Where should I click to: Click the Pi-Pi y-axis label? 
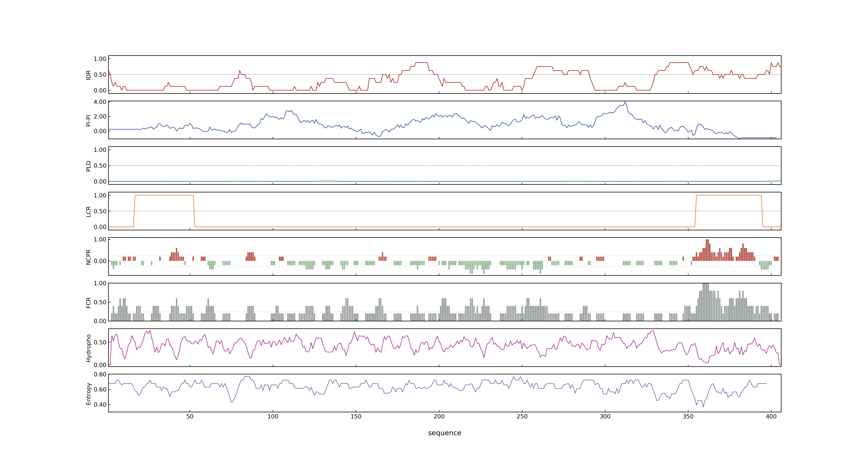(x=89, y=120)
